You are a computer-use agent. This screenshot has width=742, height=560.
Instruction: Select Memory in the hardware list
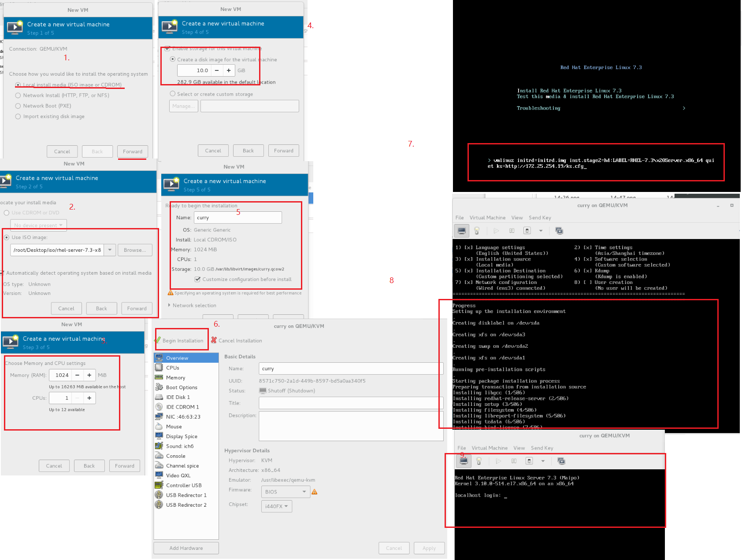coord(186,378)
